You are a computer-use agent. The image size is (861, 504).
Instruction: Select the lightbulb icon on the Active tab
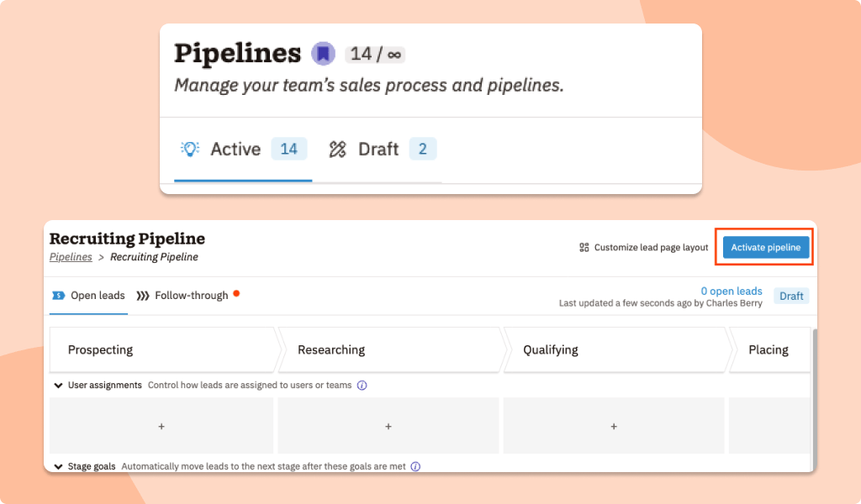(191, 149)
